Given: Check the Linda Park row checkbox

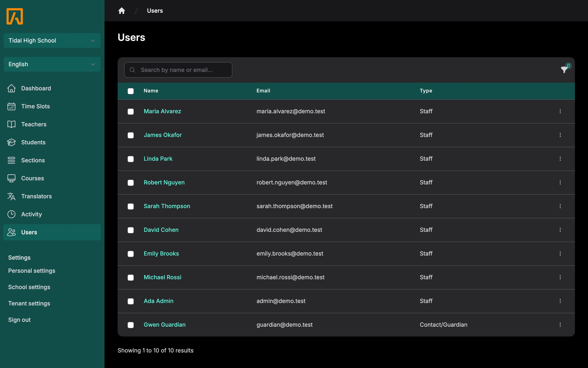Looking at the screenshot, I should tap(131, 159).
